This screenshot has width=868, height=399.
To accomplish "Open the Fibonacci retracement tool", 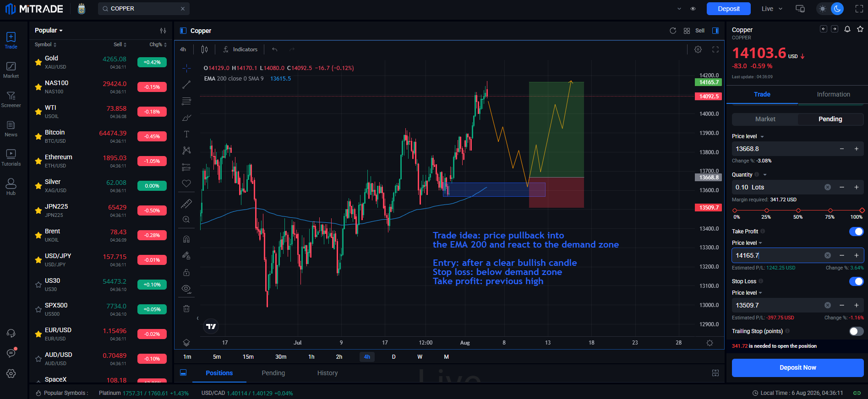I will point(186,101).
